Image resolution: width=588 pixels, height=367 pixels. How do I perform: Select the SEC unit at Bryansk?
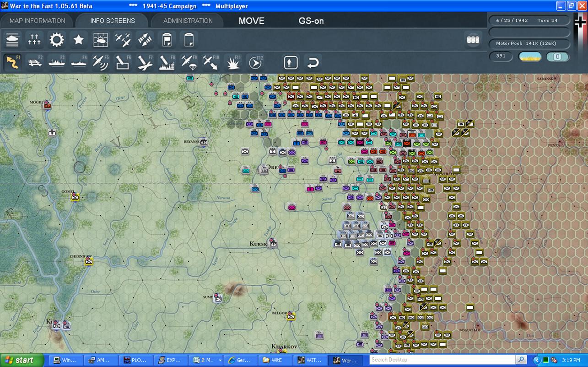[x=204, y=142]
